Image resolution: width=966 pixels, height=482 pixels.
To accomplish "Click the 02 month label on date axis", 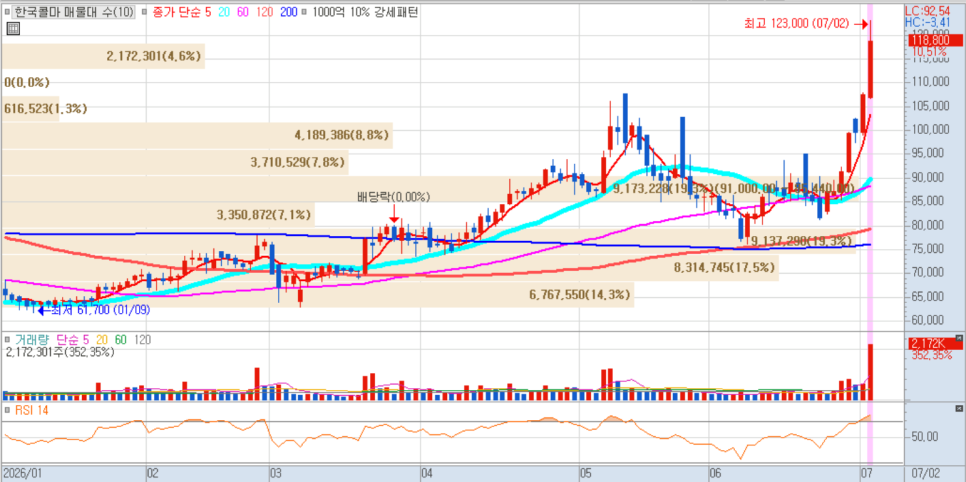I will click(153, 474).
